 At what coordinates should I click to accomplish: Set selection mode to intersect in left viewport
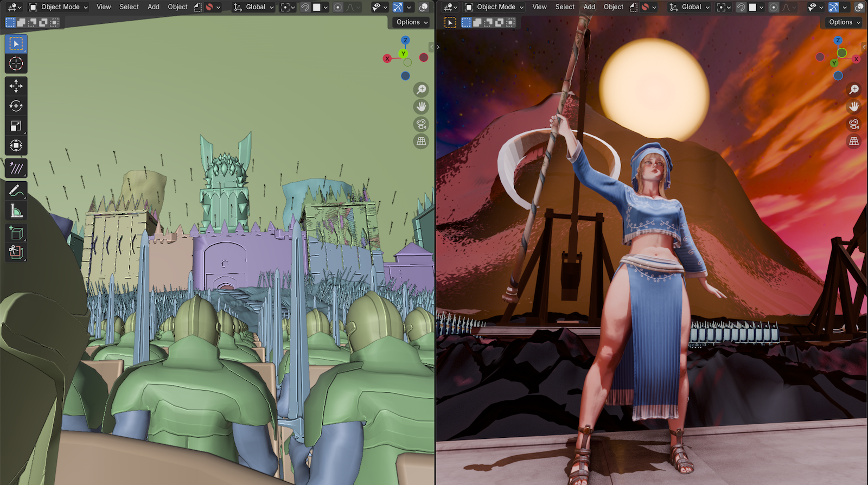pos(55,22)
